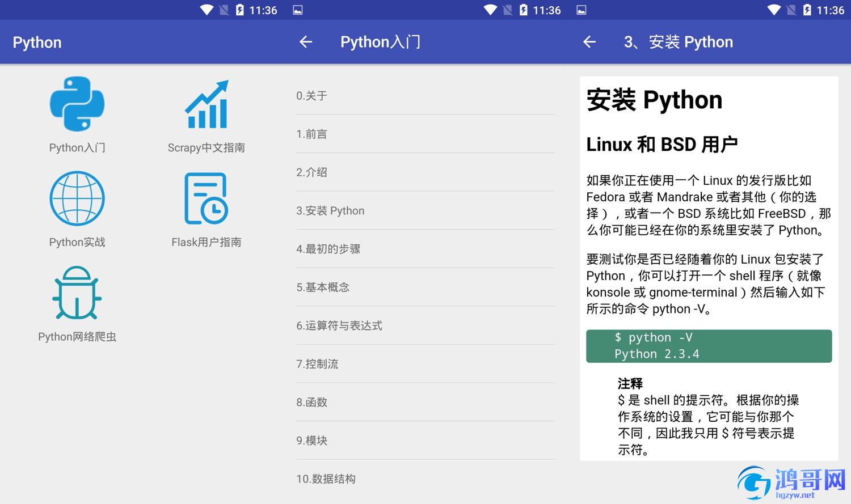Image resolution: width=851 pixels, height=504 pixels.
Task: Open chapter 7.控制流
Action: tap(425, 364)
